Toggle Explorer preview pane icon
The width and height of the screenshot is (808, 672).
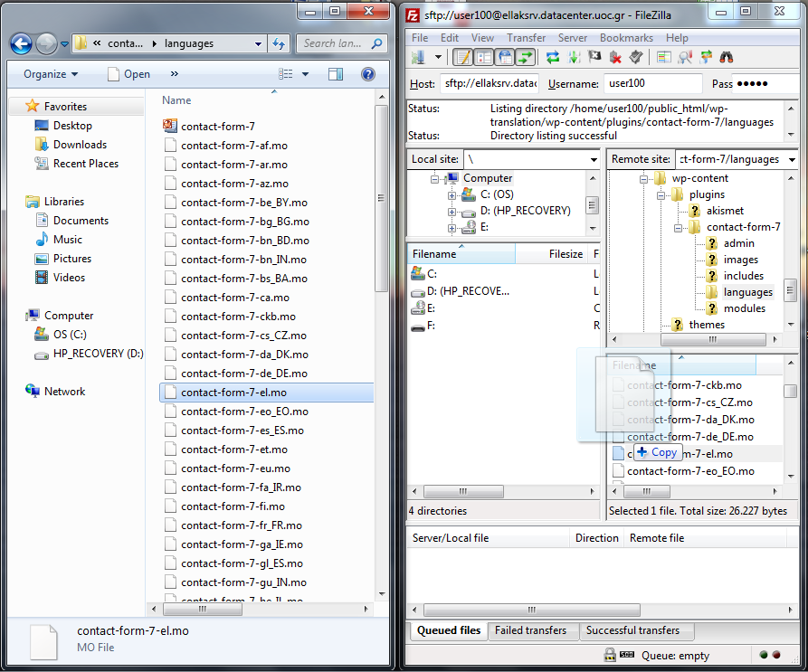click(x=336, y=74)
